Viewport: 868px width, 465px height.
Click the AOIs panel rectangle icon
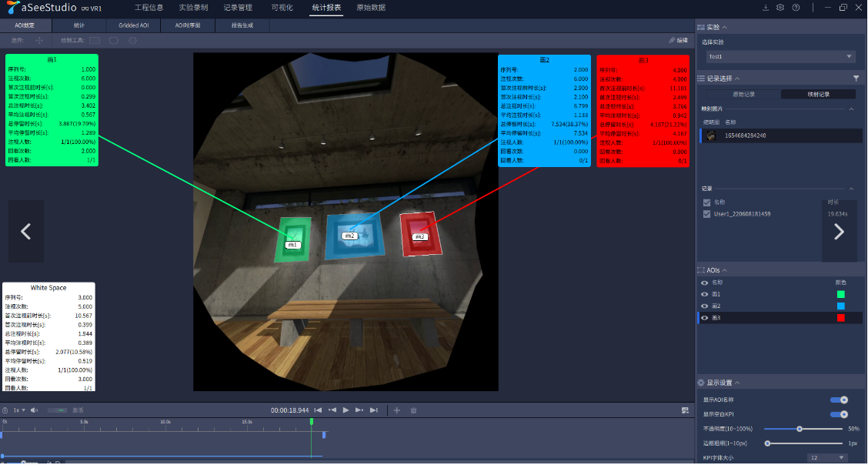(701, 270)
